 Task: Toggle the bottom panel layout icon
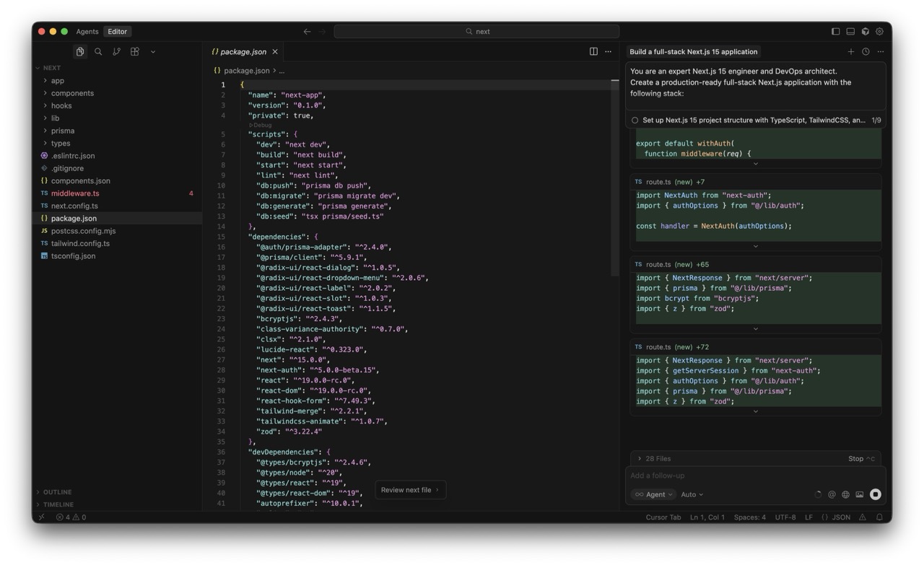coord(850,32)
